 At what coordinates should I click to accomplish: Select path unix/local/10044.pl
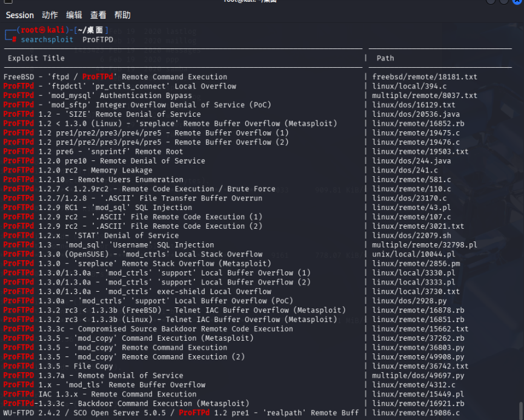pyautogui.click(x=414, y=254)
